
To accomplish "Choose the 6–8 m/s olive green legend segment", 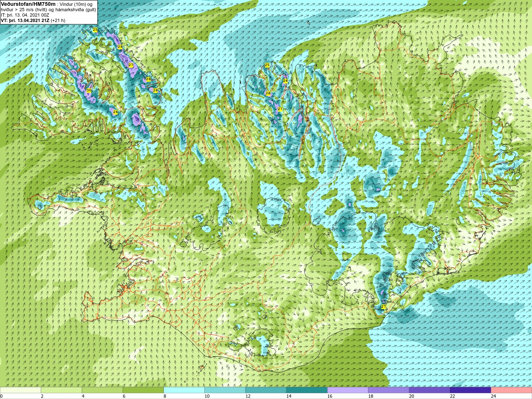I will (143, 390).
